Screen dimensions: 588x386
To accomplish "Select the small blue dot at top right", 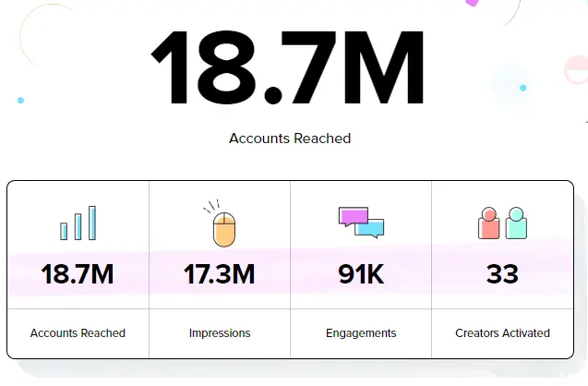I will (x=522, y=89).
